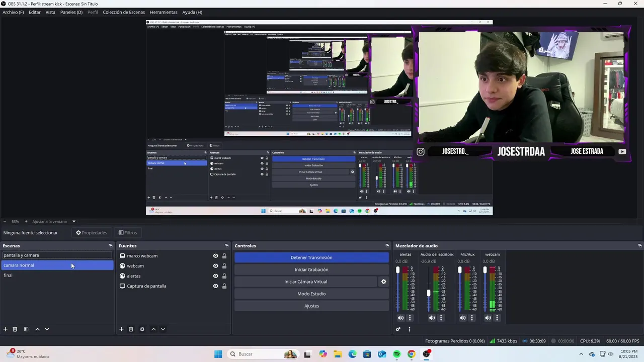Image resolution: width=644 pixels, height=362 pixels.
Task: Undock the Controles panel
Action: (387, 246)
